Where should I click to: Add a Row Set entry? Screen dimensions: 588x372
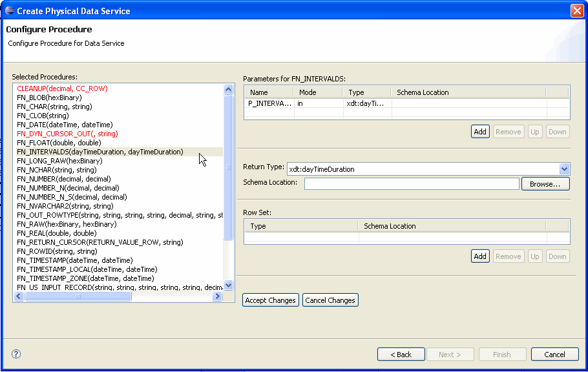(480, 256)
